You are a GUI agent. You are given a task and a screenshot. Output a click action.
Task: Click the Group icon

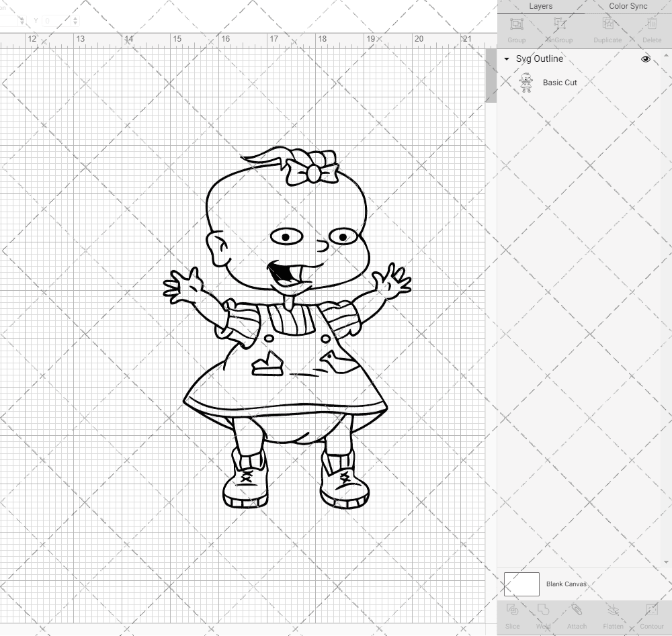point(516,25)
